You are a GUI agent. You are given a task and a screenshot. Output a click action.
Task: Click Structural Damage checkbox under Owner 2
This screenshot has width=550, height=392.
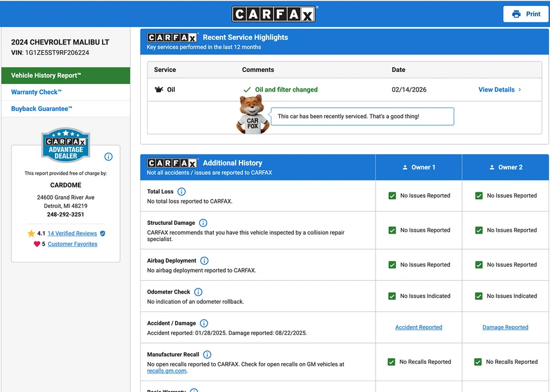pos(479,230)
